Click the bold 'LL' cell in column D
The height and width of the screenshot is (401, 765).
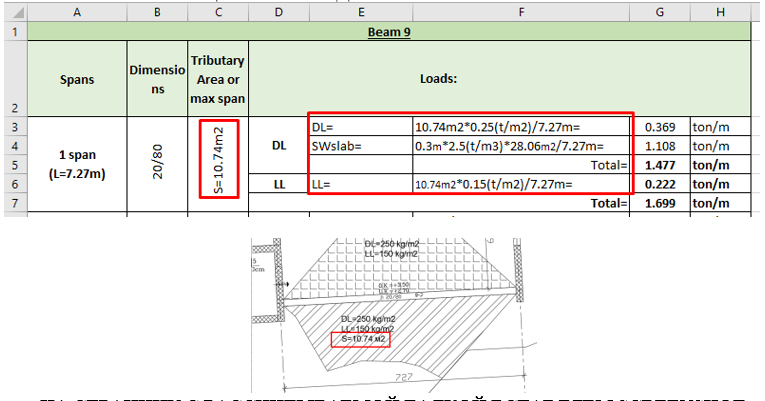click(x=279, y=184)
